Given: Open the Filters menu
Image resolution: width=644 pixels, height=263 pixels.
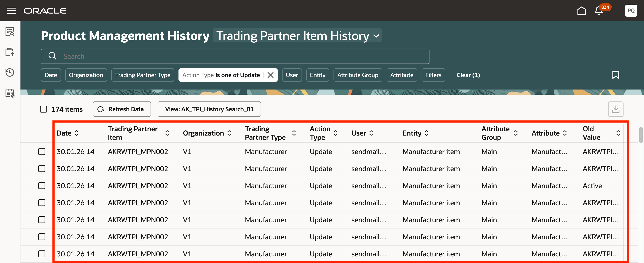Looking at the screenshot, I should (433, 75).
